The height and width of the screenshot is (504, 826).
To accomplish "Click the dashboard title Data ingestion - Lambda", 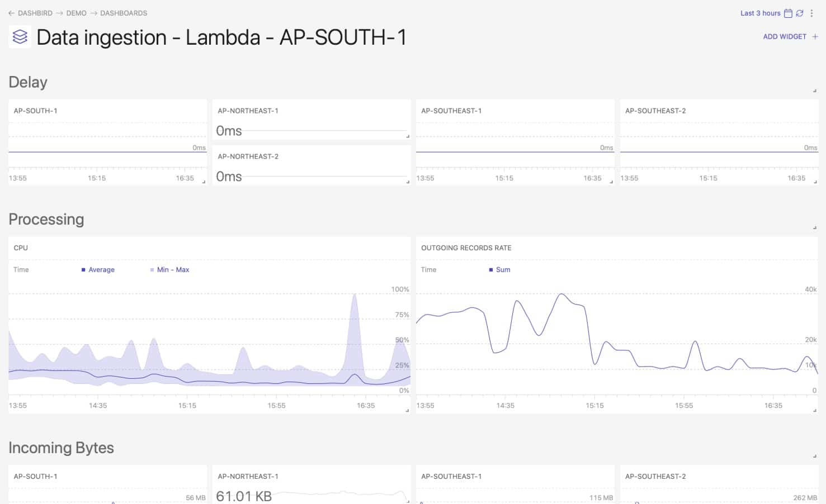I will [x=221, y=37].
